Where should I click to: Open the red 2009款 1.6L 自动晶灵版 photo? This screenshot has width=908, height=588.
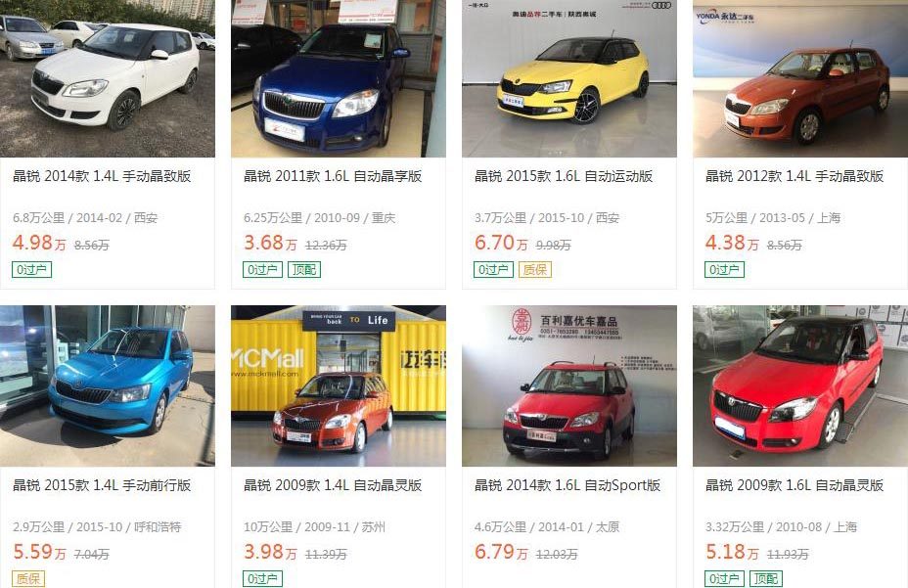pyautogui.click(x=800, y=385)
